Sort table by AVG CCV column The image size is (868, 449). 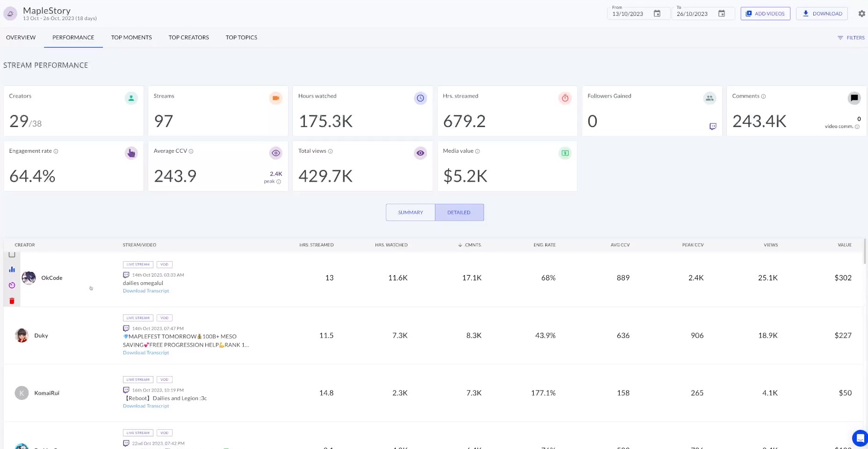click(620, 245)
